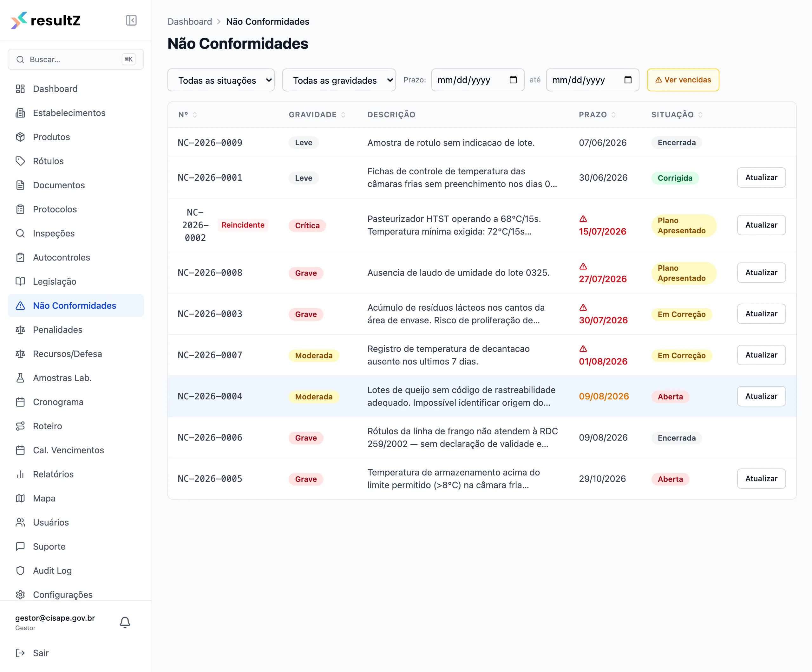Viewport: 812px width, 672px height.
Task: Select Usuários in the sidebar
Action: (x=76, y=522)
